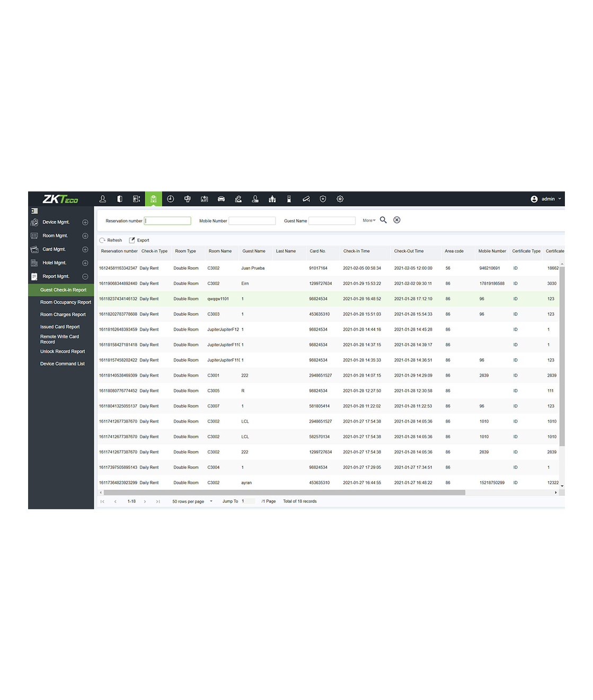This screenshot has height=700, width=593.
Task: Open the admin user menu
Action: click(546, 199)
